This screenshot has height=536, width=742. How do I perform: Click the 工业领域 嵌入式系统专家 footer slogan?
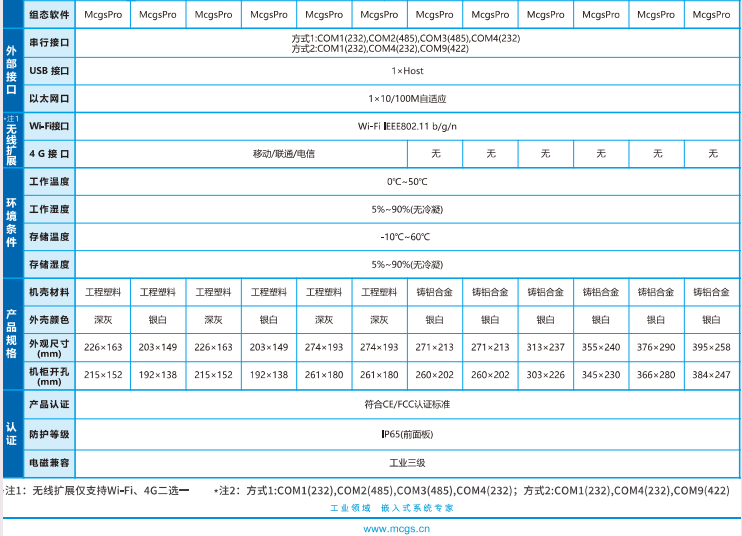point(391,508)
